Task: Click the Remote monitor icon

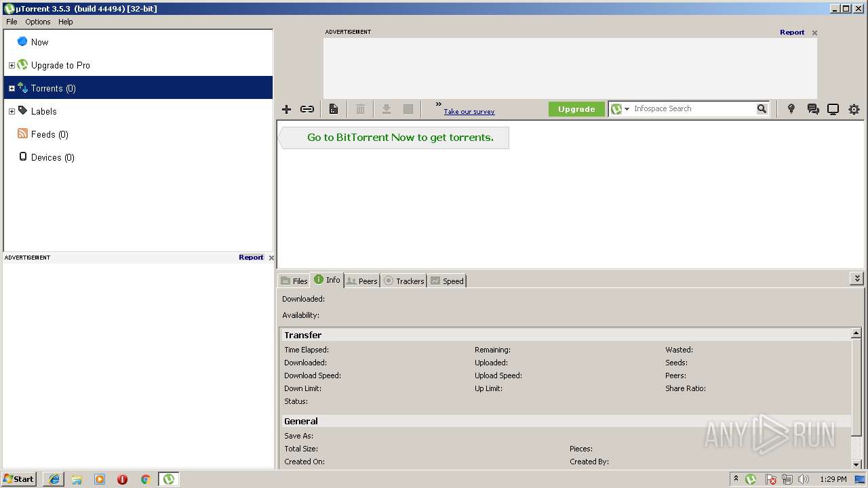Action: (833, 109)
